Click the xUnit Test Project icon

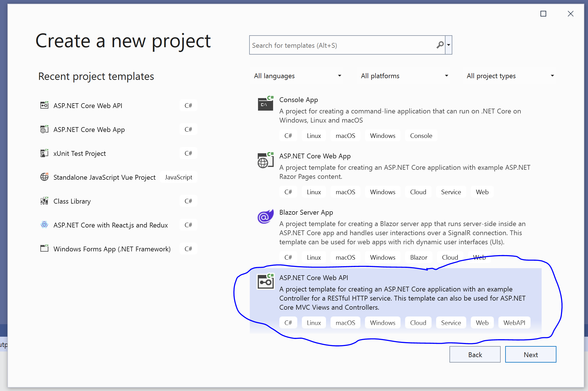[44, 153]
